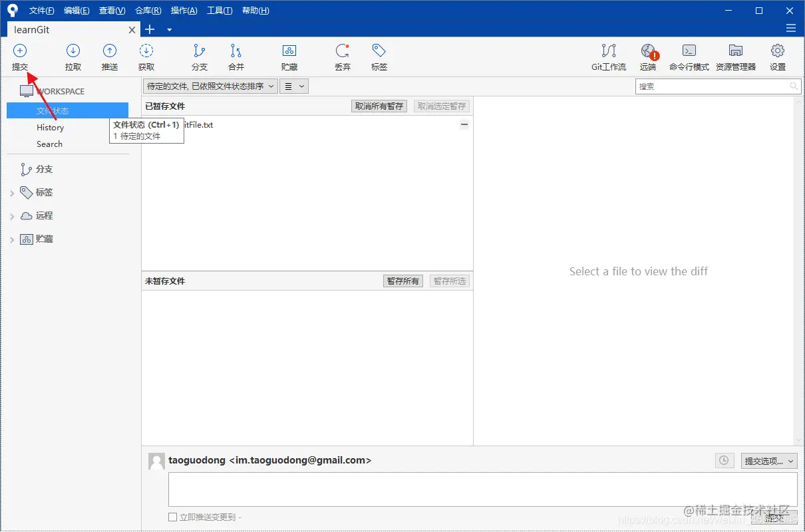The height and width of the screenshot is (532, 805).
Task: Open the tab list dropdown arrow
Action: 169,30
